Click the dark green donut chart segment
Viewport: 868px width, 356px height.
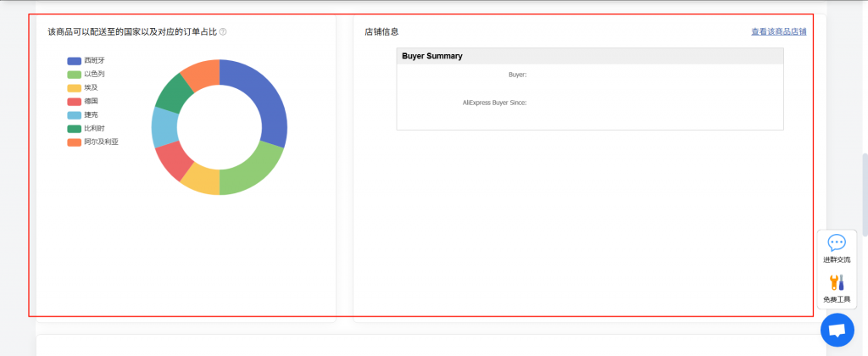172,93
